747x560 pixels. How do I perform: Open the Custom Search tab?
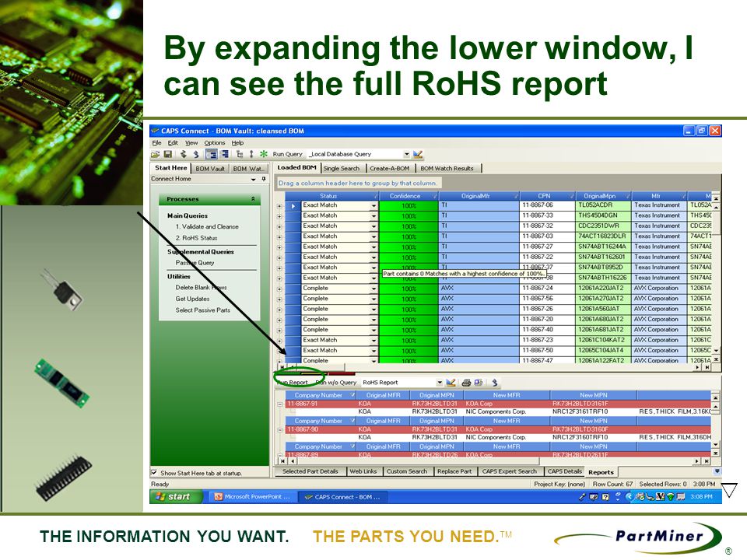[407, 471]
